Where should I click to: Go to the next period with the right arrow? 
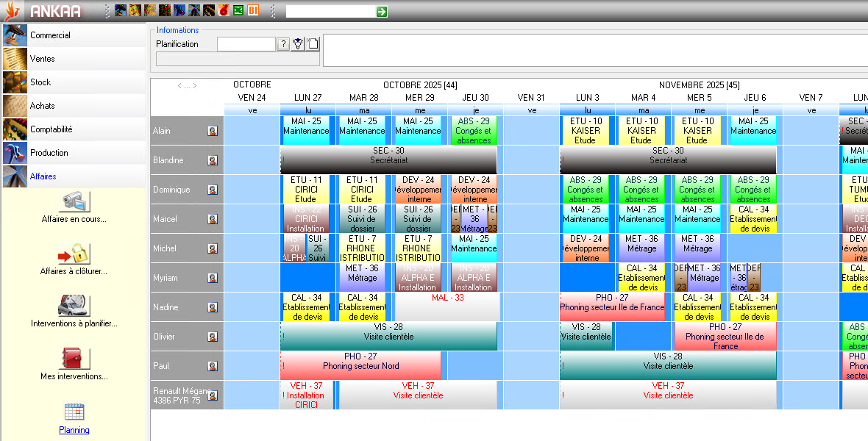coord(195,86)
